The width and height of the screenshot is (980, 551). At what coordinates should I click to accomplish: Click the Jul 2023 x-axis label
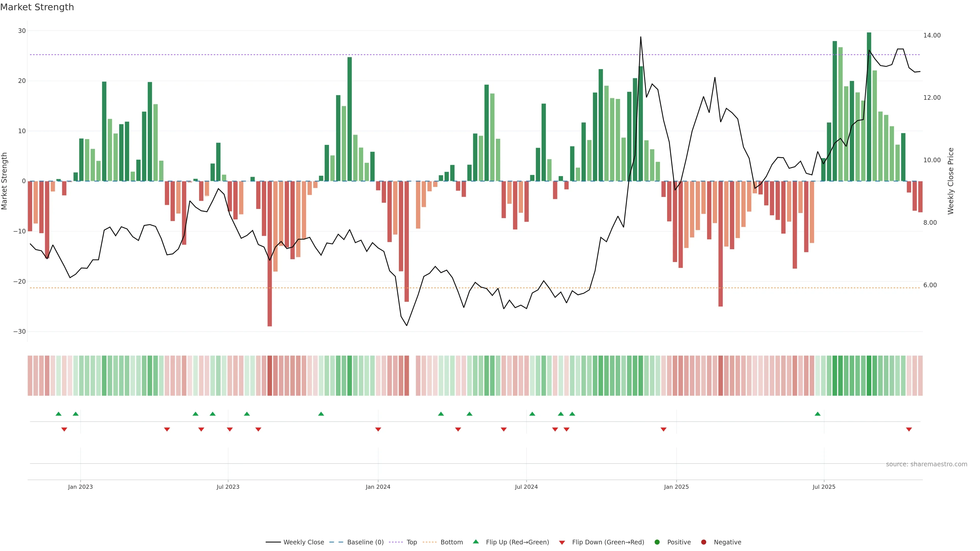[x=228, y=487]
